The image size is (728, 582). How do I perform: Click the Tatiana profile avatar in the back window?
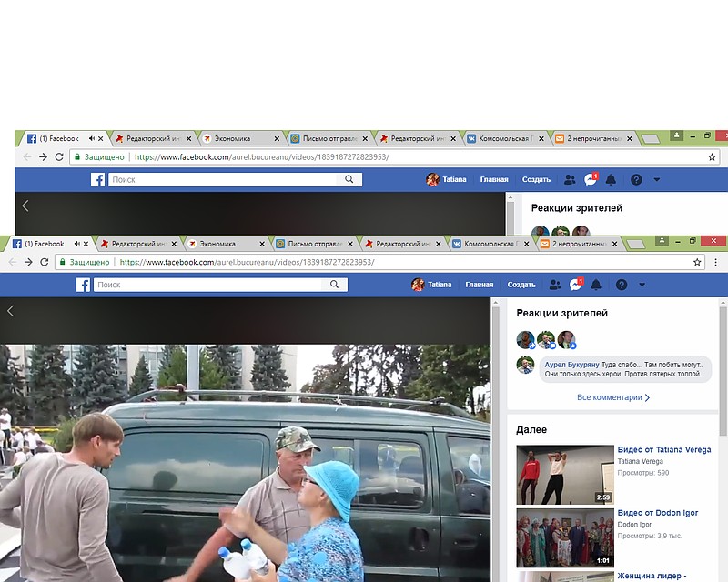pos(433,180)
